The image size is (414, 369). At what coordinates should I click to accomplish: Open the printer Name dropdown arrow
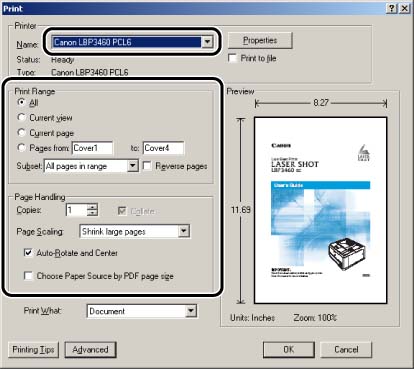click(x=207, y=42)
